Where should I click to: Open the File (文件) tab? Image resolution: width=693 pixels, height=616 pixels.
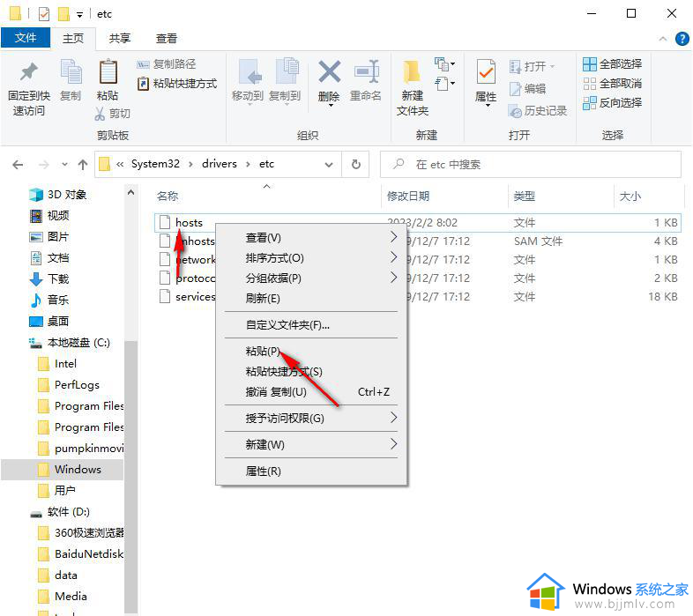(26, 38)
